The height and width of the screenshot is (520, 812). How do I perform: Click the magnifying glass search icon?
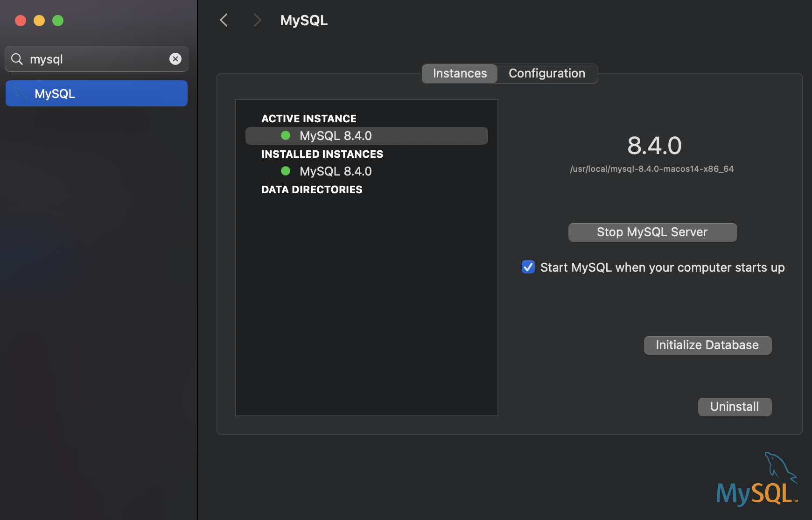click(x=17, y=59)
